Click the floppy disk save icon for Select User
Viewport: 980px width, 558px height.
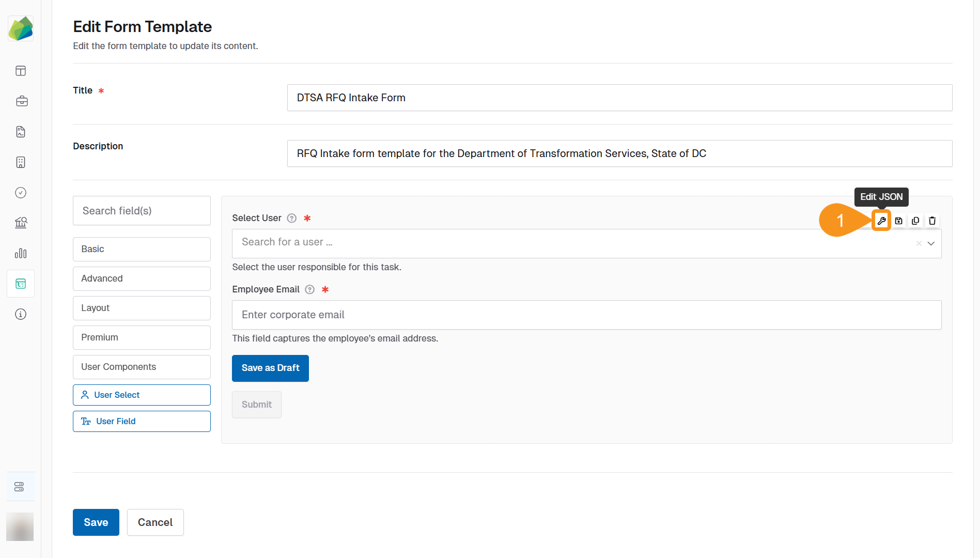(x=898, y=221)
